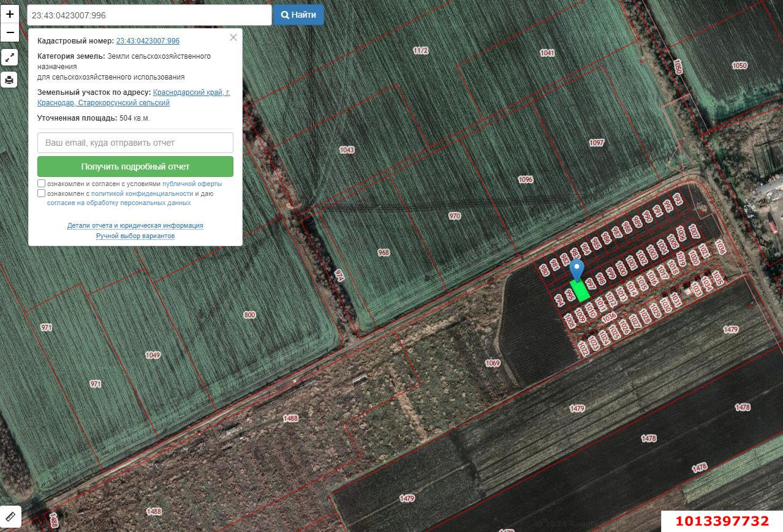Check the privacy policy consent checkbox
This screenshot has width=783, height=532.
(42, 193)
